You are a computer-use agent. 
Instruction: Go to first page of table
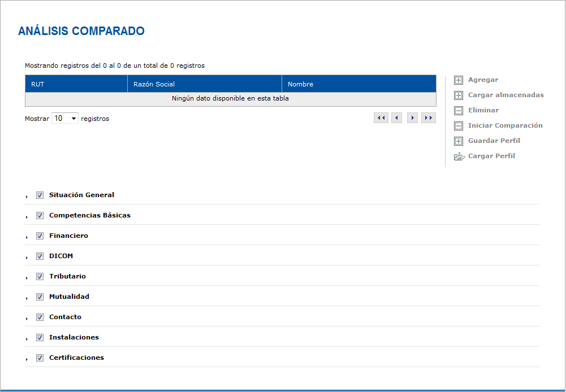coord(381,118)
